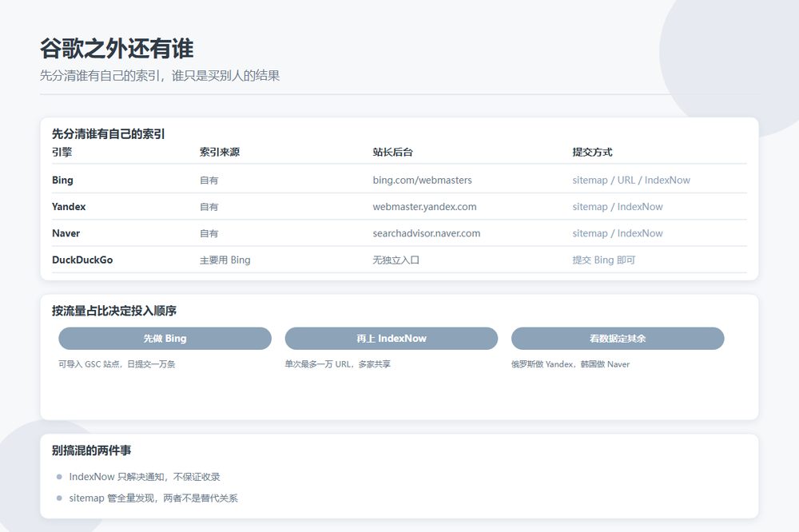Click the searchadvisor.naver.com cell
The width and height of the screenshot is (799, 532).
coord(427,233)
